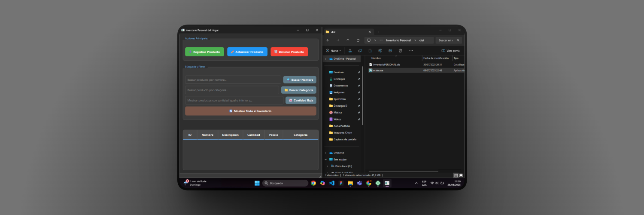This screenshot has width=644, height=215.
Task: Collapse the Este equipo tree node
Action: coord(326,160)
